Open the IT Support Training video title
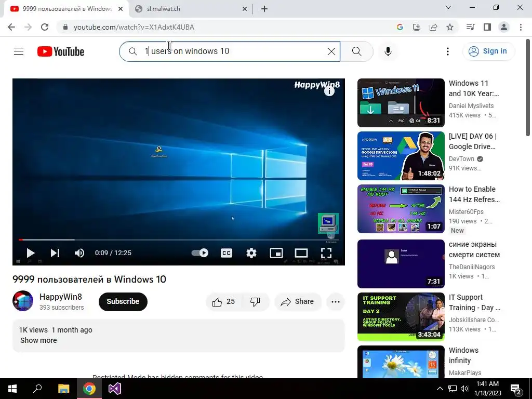The height and width of the screenshot is (399, 532). coord(474,302)
